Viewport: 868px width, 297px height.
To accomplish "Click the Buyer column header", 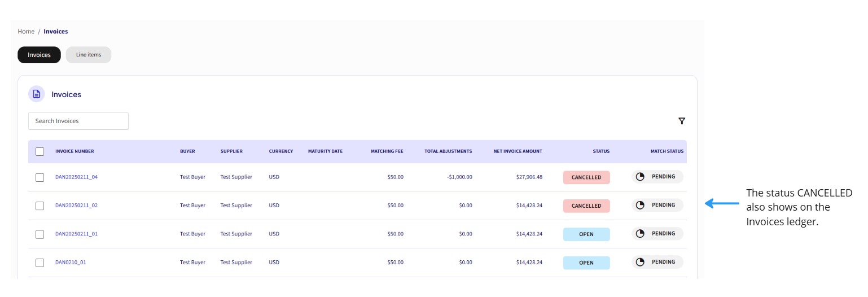I will point(187,151).
